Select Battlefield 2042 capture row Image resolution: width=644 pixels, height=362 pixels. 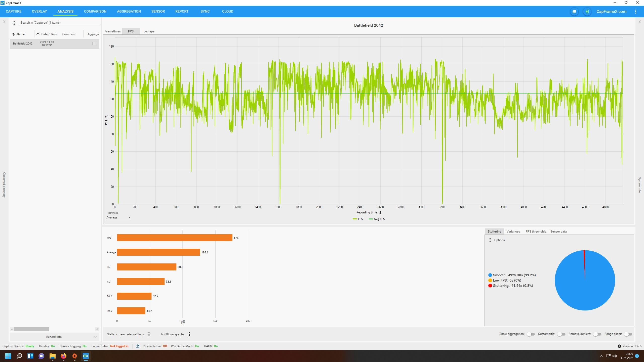[54, 44]
